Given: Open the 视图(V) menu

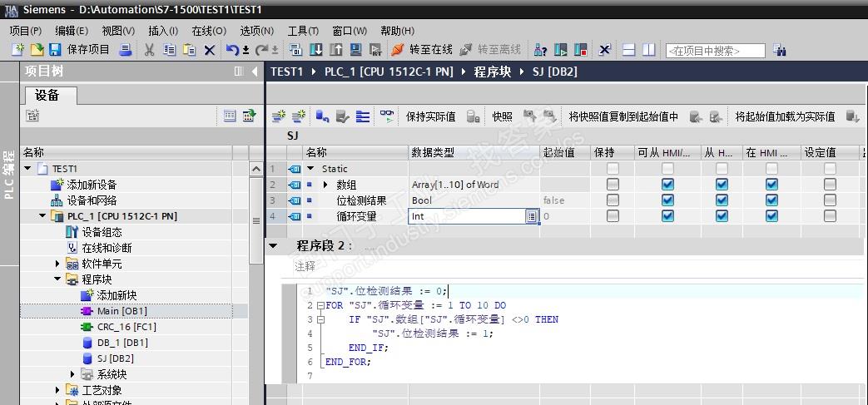Looking at the screenshot, I should click(x=118, y=31).
